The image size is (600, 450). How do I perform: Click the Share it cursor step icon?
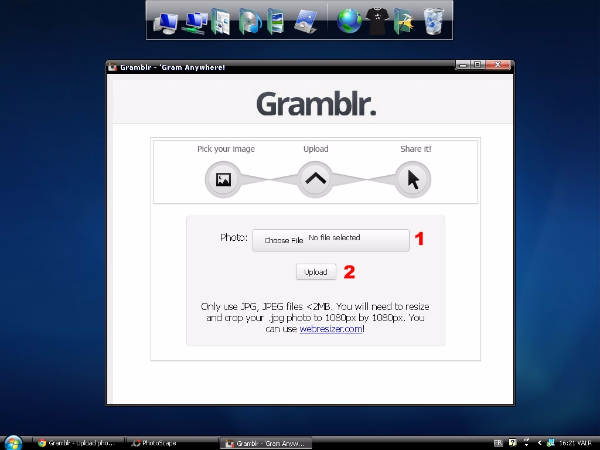click(x=413, y=179)
